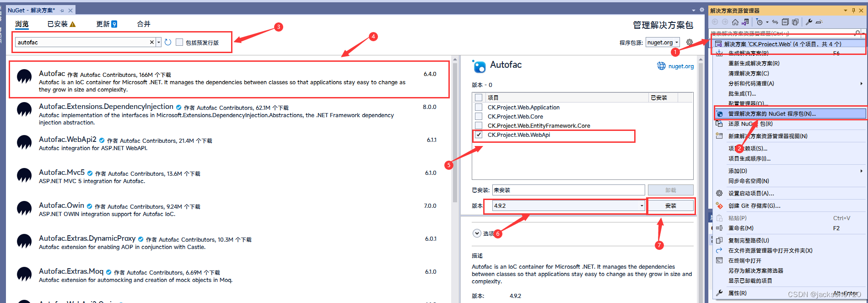Open Properties wrench icon in Solution Explorer

(809, 22)
